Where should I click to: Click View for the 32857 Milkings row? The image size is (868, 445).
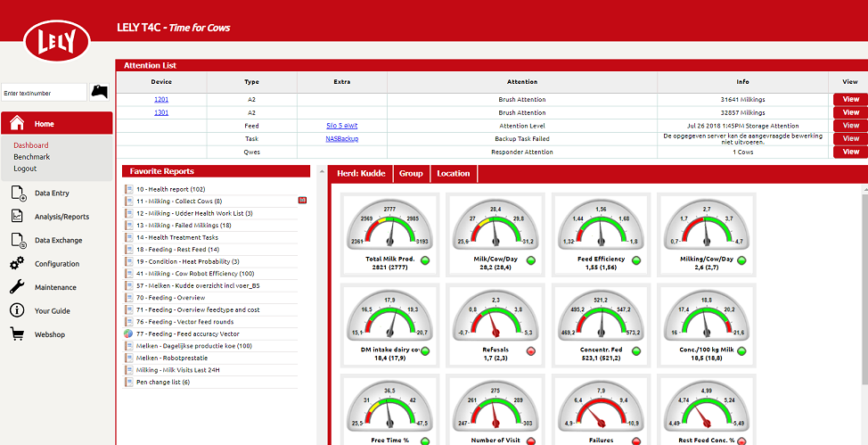[851, 112]
